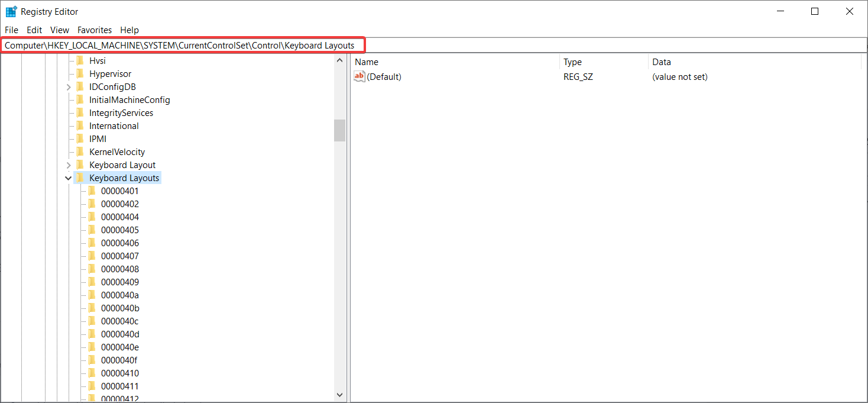Click the Type column header

(573, 62)
